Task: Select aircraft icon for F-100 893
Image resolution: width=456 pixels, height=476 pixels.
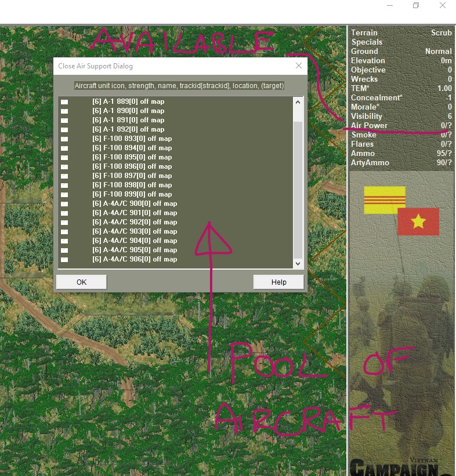Action: 64,139
